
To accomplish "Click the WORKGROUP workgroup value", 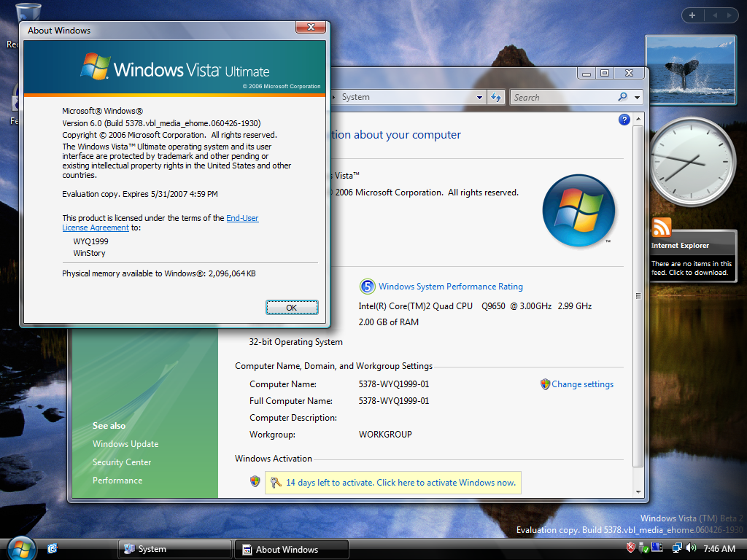I will (385, 435).
